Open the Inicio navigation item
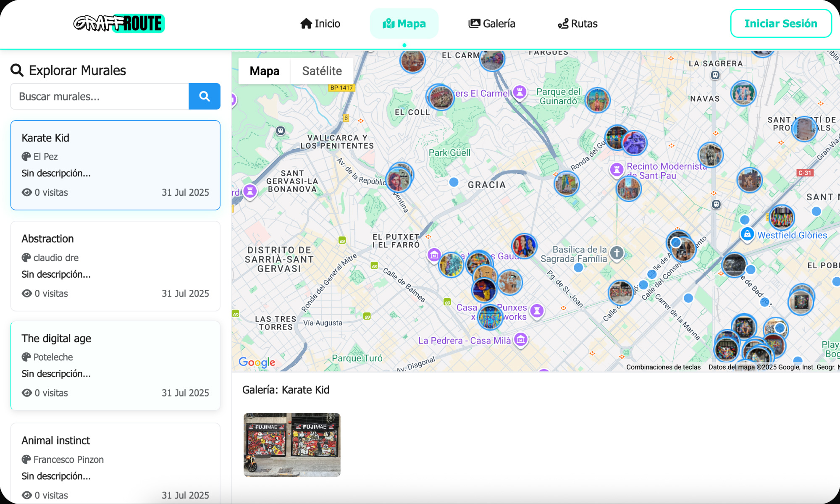840x504 pixels. coord(320,24)
